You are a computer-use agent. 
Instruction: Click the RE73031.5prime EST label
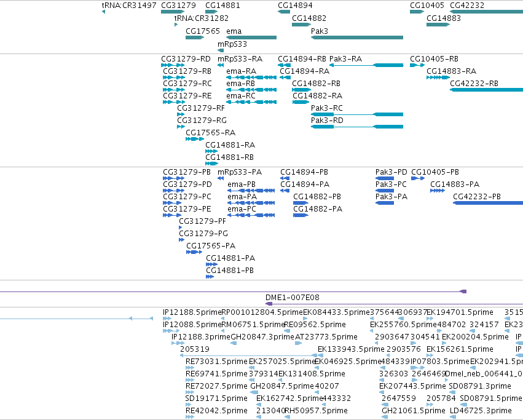click(x=216, y=362)
